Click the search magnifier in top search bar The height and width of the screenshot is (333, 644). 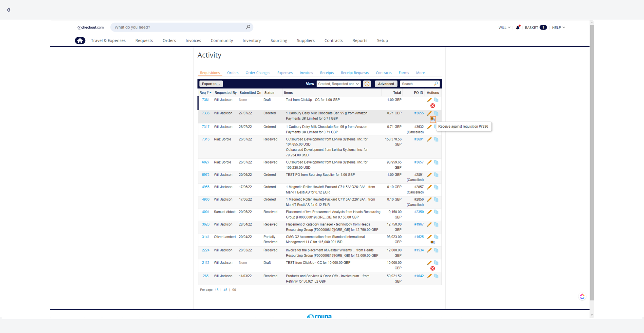point(248,27)
